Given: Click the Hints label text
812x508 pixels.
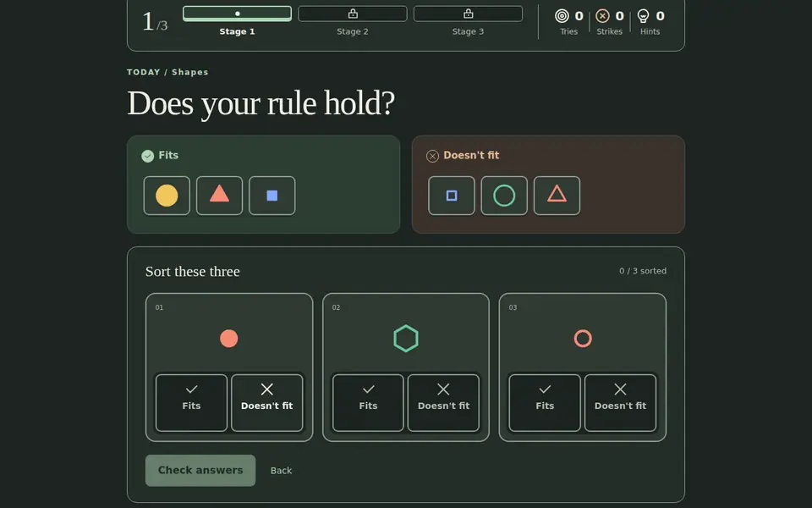Looking at the screenshot, I should tap(650, 31).
